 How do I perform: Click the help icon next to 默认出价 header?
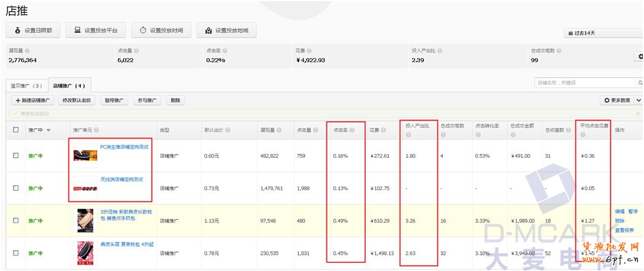click(228, 130)
